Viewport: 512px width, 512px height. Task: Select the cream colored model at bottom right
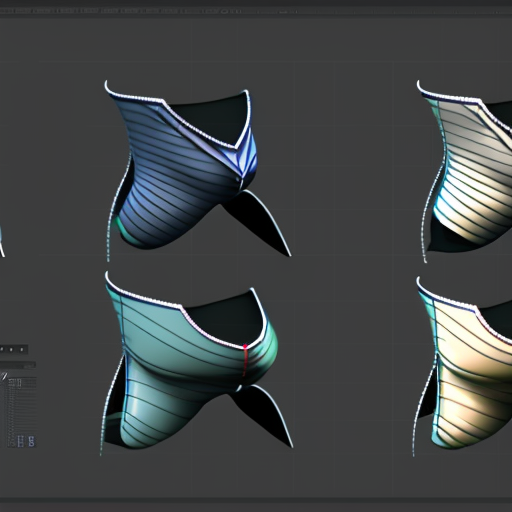(x=467, y=367)
